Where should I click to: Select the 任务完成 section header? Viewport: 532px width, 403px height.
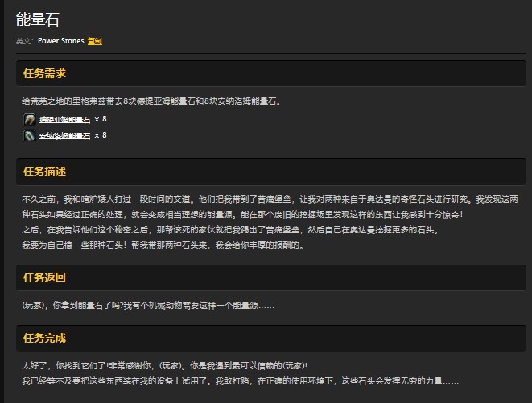[45, 338]
